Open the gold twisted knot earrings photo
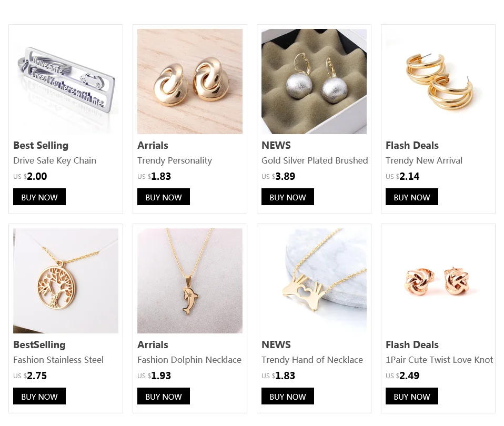This screenshot has width=504, height=426. tap(189, 82)
